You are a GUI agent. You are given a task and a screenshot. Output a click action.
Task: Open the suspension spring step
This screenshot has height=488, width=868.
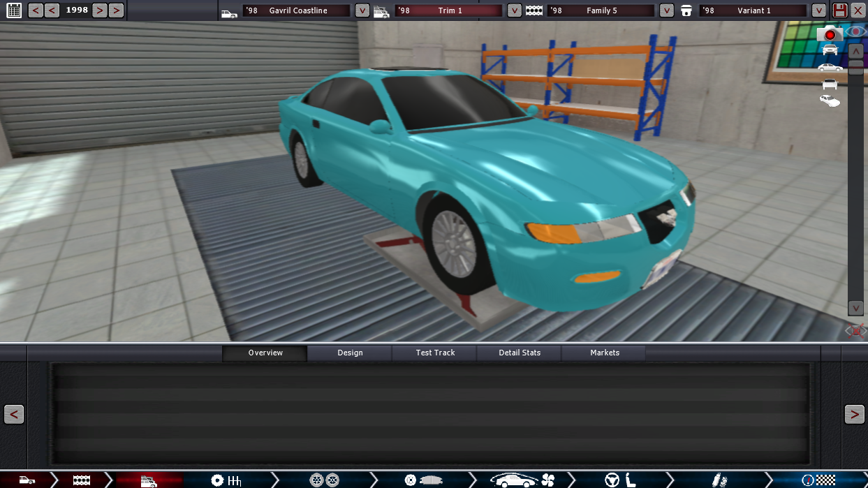[x=719, y=480]
